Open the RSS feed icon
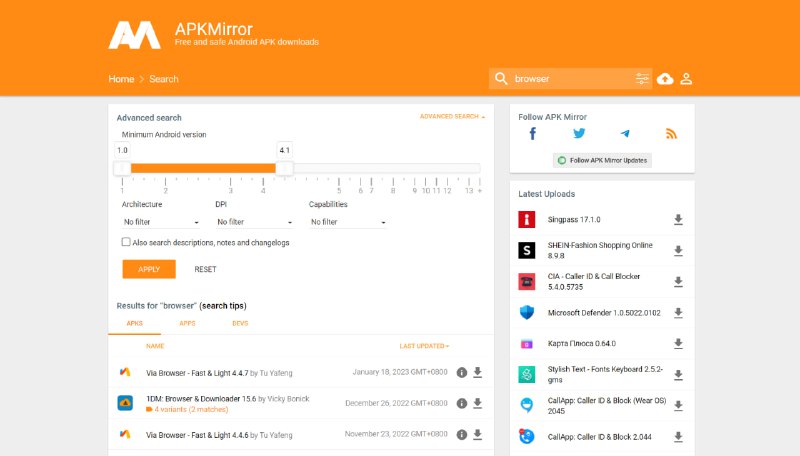This screenshot has height=456, width=800. 671,134
